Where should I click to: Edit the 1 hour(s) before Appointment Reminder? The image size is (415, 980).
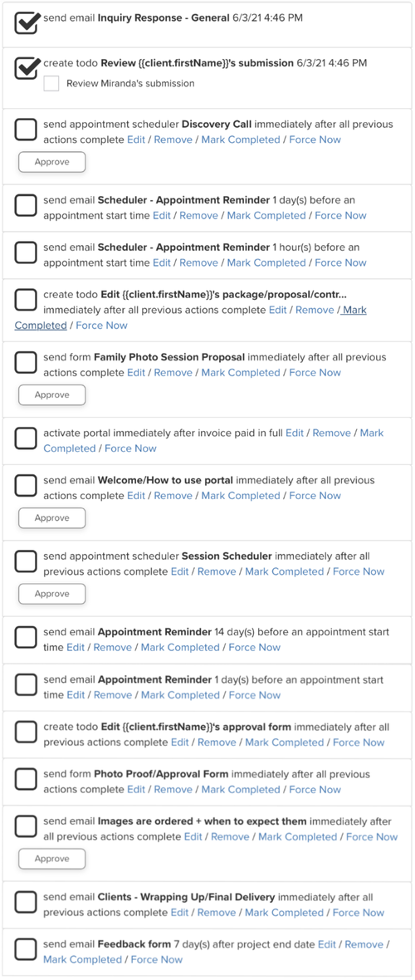162,262
